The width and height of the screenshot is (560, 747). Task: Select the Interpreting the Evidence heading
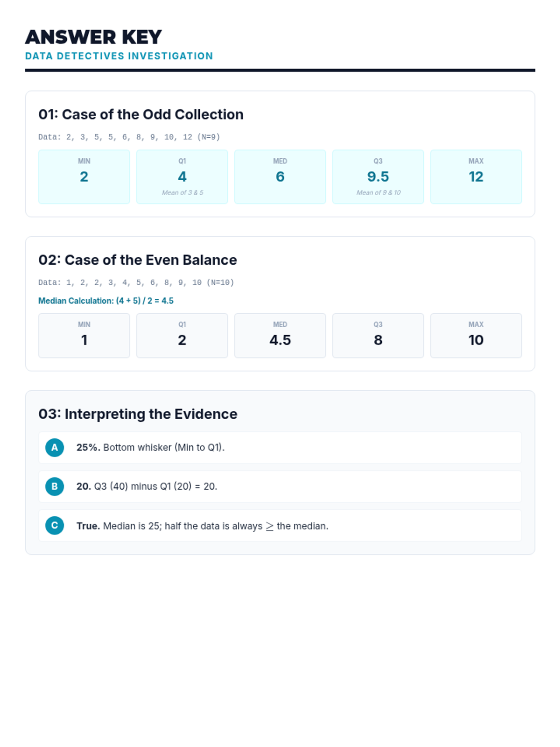(x=138, y=414)
